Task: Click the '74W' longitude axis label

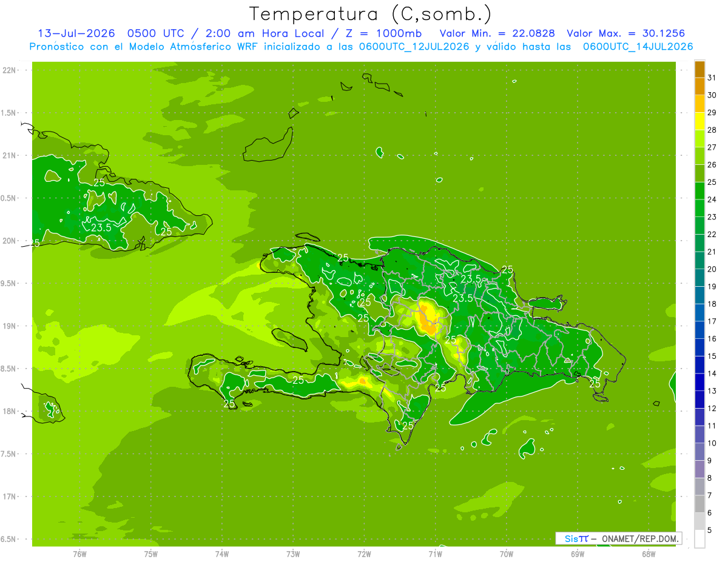Action: coord(222,554)
